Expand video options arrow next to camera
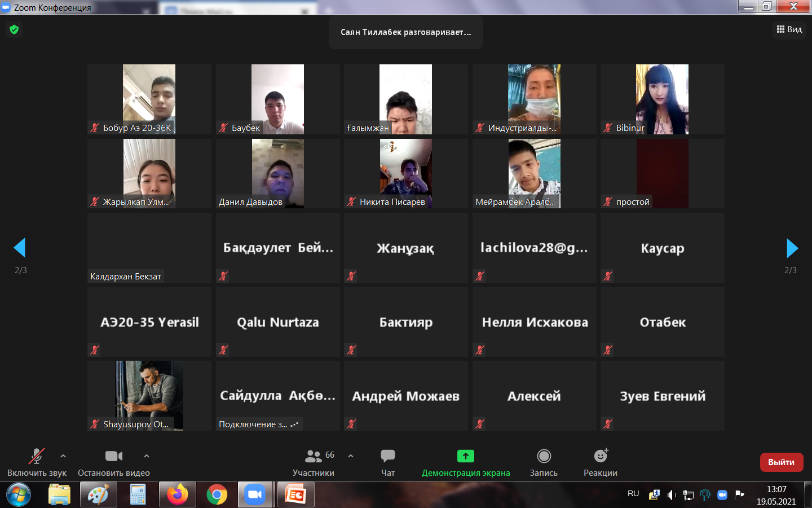812x508 pixels. (147, 456)
